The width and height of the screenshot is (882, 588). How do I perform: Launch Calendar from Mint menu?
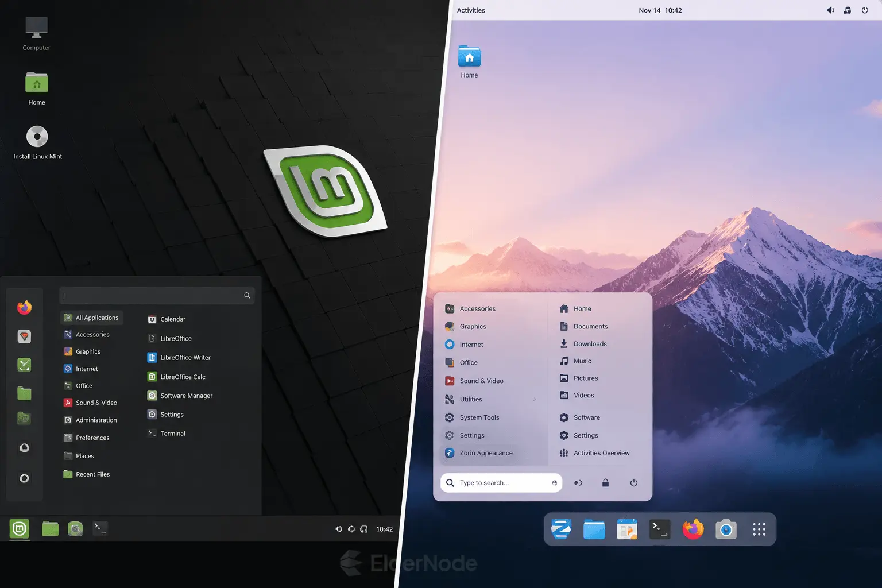click(x=167, y=319)
